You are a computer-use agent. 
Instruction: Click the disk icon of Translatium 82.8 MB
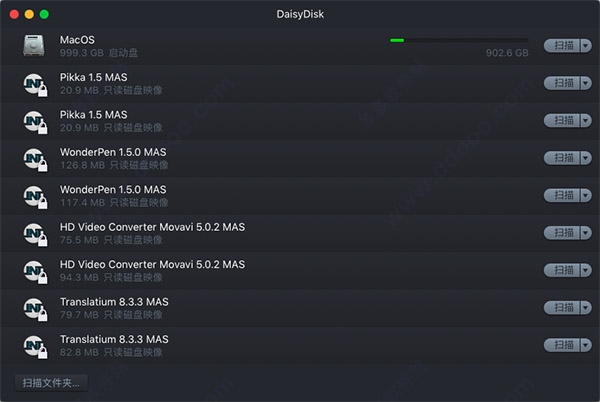[35, 346]
